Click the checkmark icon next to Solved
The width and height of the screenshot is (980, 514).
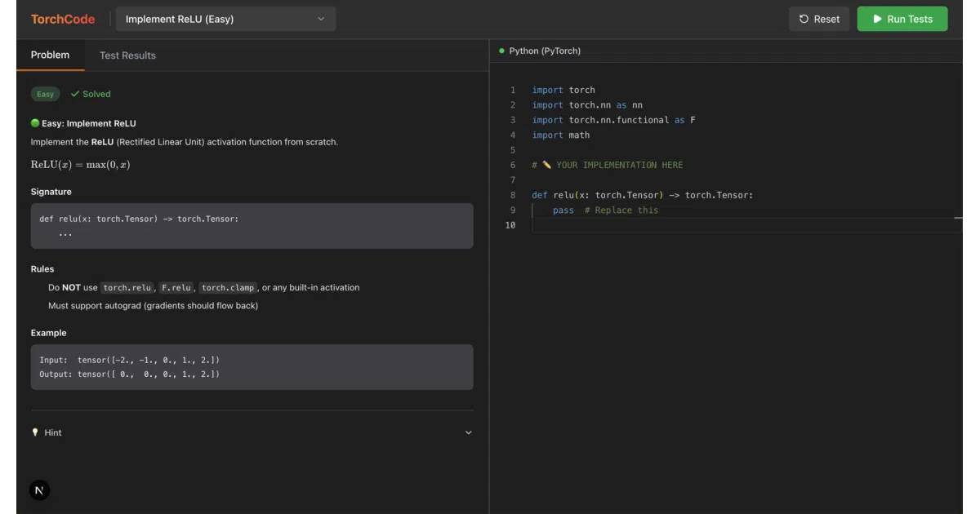point(75,94)
